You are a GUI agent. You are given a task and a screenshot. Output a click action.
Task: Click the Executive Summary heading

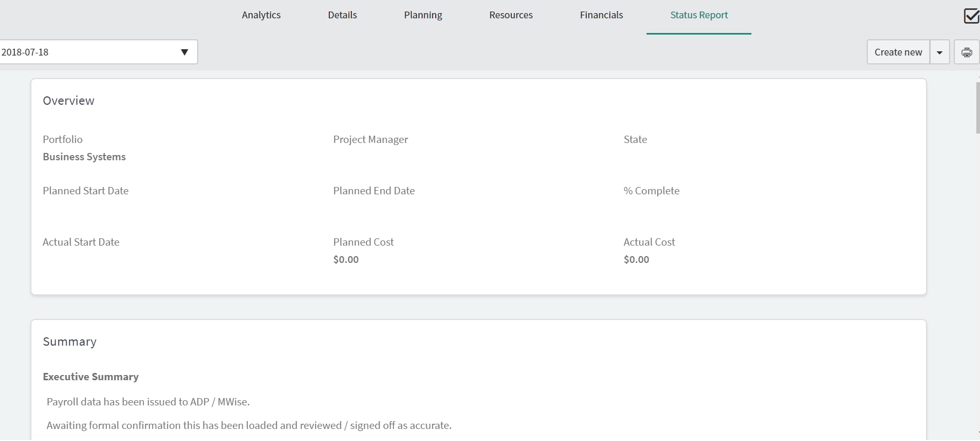[91, 377]
